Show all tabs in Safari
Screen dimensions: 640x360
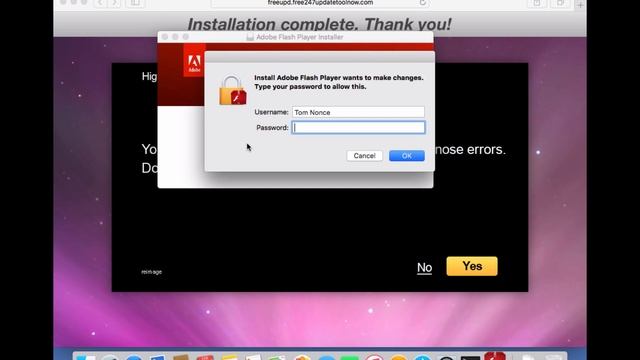(560, 3)
